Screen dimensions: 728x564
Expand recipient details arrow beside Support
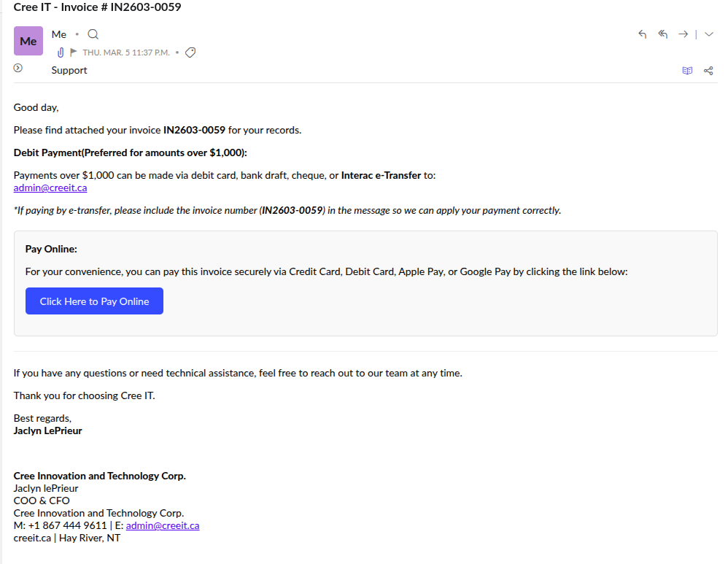[18, 68]
